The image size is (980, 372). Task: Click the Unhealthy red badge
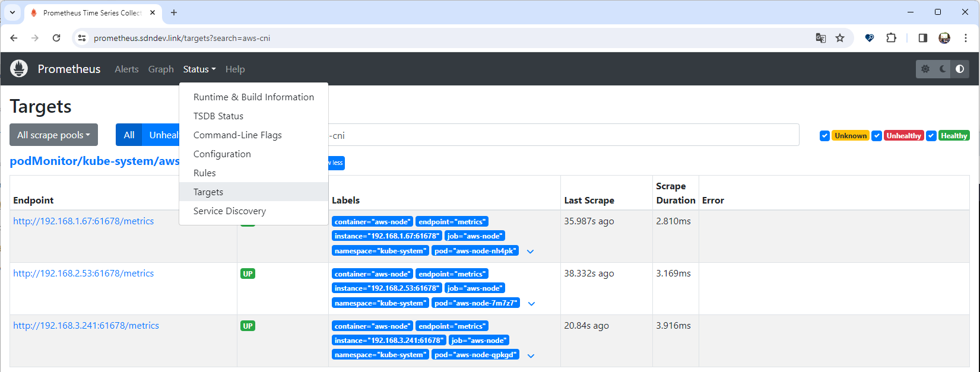(x=903, y=136)
